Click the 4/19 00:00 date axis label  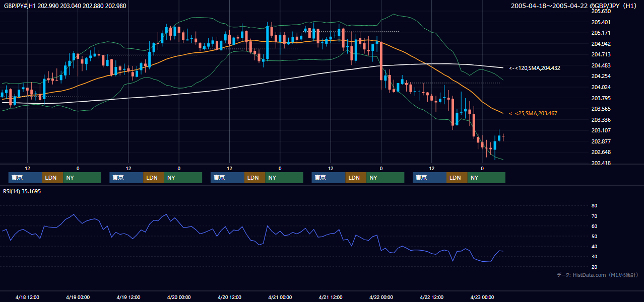pos(78,297)
